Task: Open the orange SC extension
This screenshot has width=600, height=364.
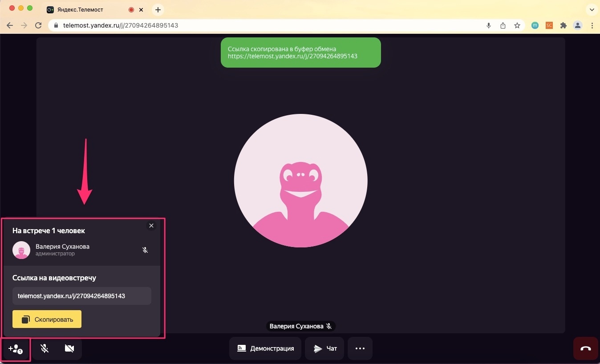Action: tap(549, 25)
